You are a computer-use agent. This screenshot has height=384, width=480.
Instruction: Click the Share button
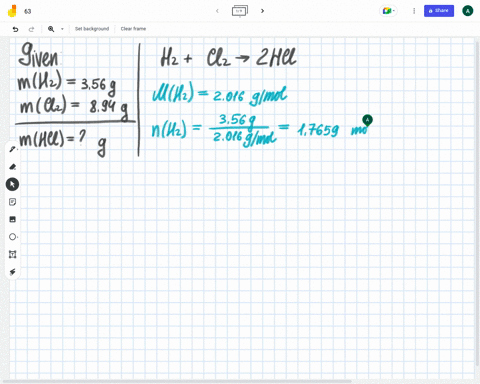[439, 11]
